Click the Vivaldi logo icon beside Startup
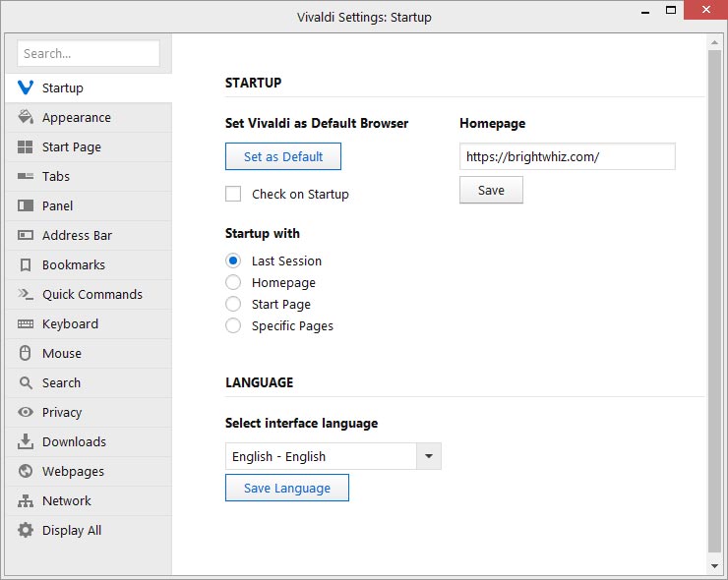728x580 pixels. [25, 87]
